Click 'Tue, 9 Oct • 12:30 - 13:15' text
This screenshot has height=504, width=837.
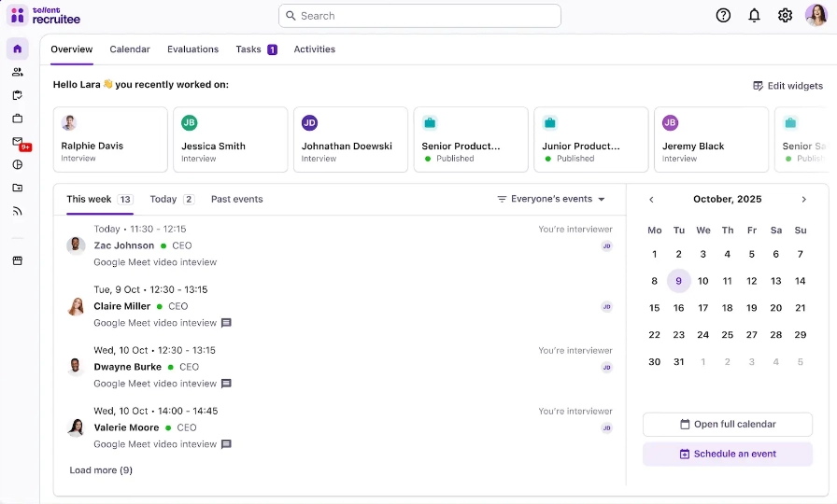(150, 289)
